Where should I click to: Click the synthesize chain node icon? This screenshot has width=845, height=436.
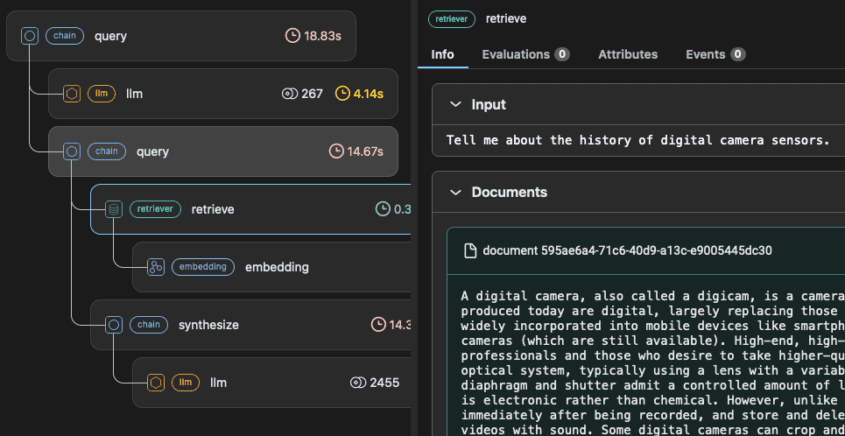[114, 325]
